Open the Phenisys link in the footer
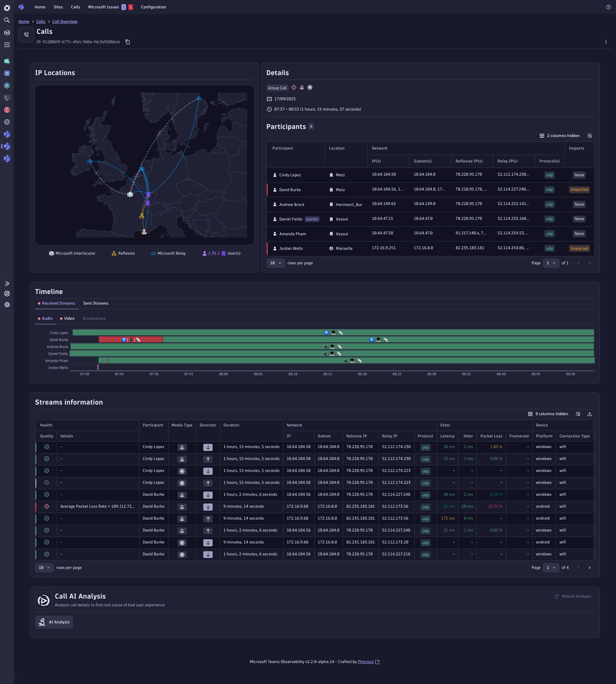 366,661
